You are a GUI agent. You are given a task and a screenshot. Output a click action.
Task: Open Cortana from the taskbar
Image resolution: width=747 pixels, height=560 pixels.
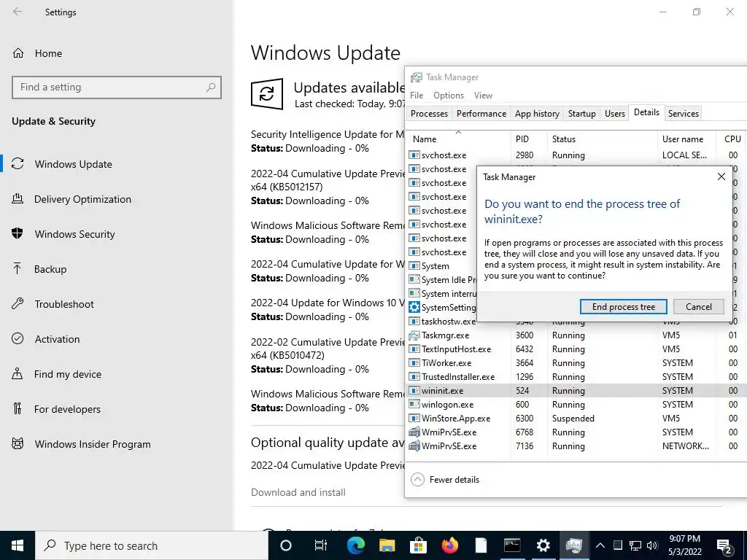click(x=286, y=545)
